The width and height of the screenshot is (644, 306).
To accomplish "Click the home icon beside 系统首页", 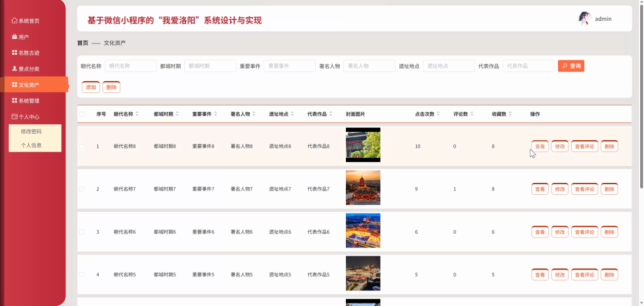I will pyautogui.click(x=14, y=21).
